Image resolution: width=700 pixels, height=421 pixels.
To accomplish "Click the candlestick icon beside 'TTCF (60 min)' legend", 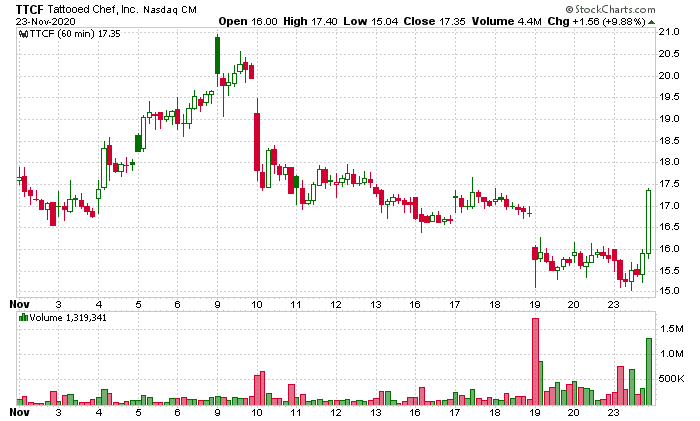I will click(24, 34).
